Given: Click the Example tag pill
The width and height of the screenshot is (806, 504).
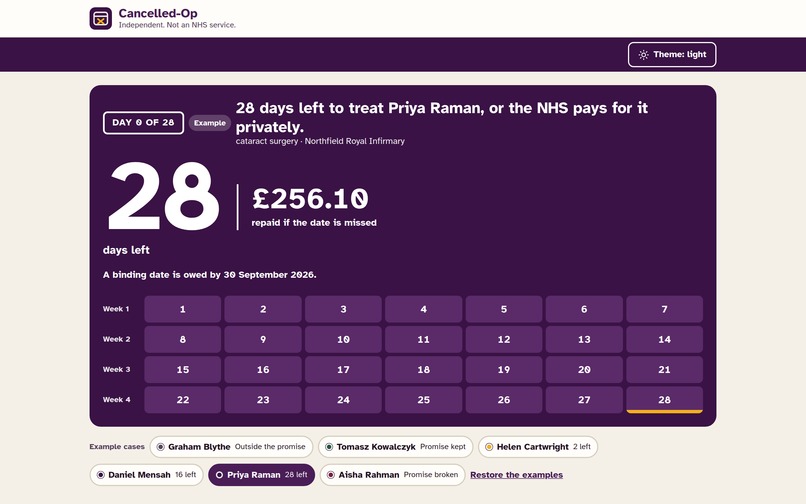Looking at the screenshot, I should pyautogui.click(x=210, y=123).
